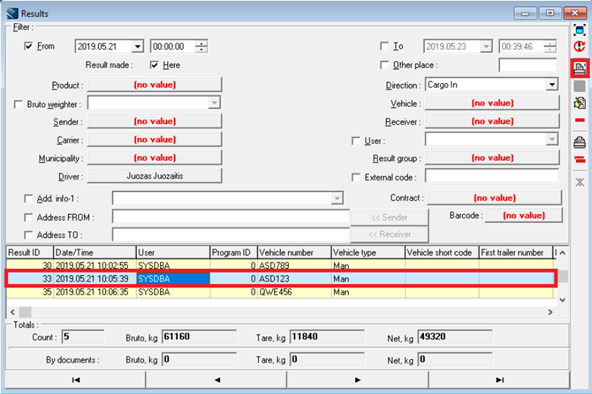Click the External code input field
The image size is (592, 394).
(x=492, y=176)
